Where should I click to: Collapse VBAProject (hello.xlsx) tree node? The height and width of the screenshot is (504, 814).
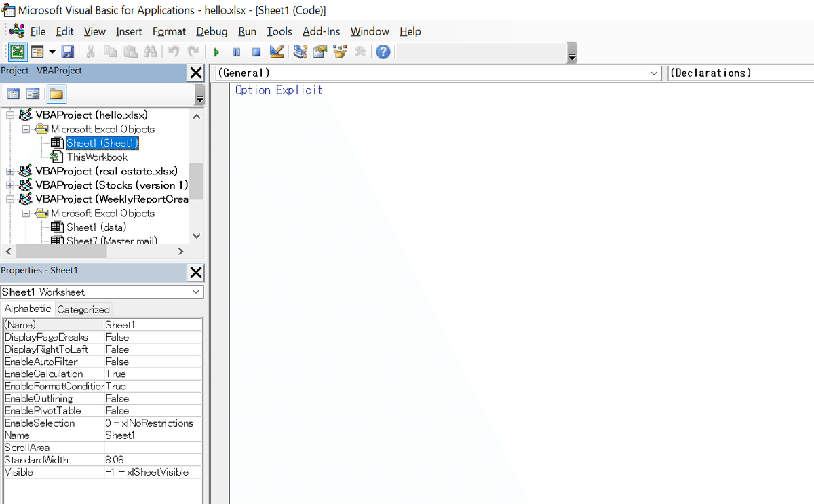[10, 115]
